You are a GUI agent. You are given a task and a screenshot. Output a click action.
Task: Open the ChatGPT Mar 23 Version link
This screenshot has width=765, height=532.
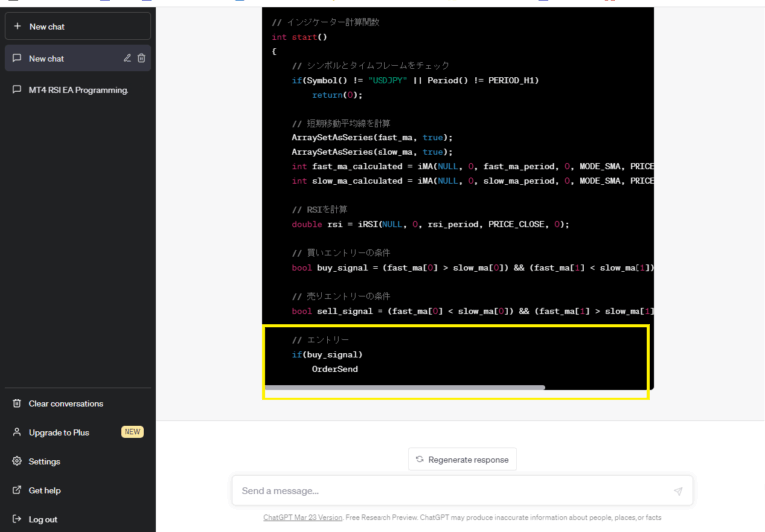(x=302, y=517)
